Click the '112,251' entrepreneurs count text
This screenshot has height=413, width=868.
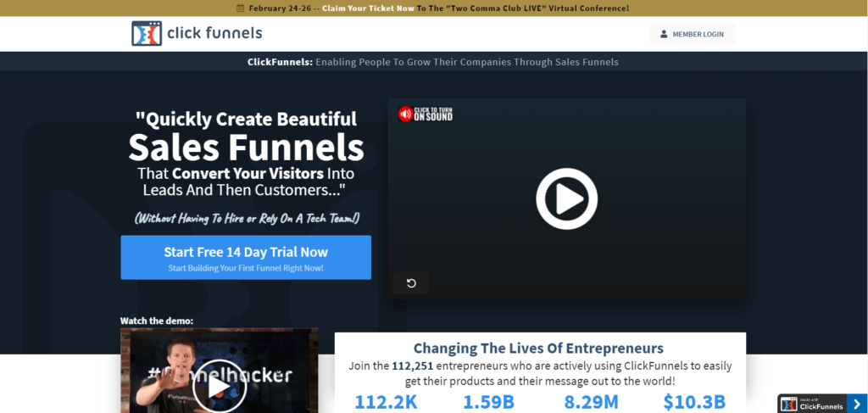413,366
